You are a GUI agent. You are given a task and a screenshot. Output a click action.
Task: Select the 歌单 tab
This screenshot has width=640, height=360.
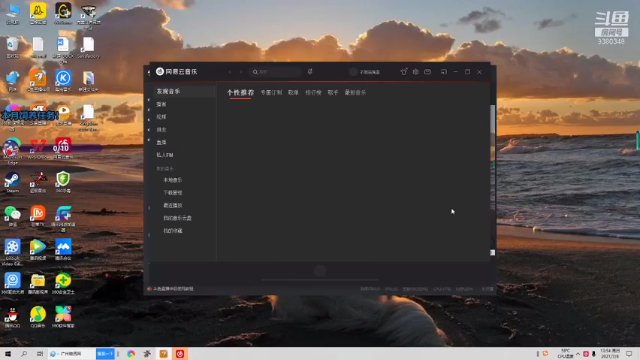pos(293,93)
